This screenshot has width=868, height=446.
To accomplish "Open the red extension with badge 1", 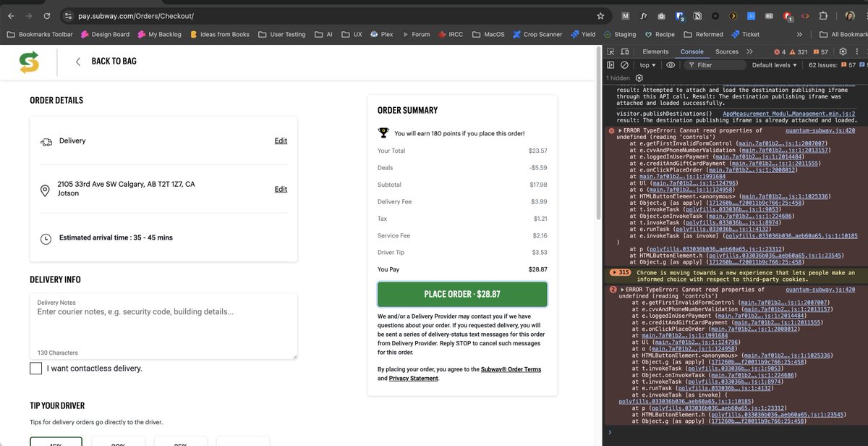I will point(788,16).
